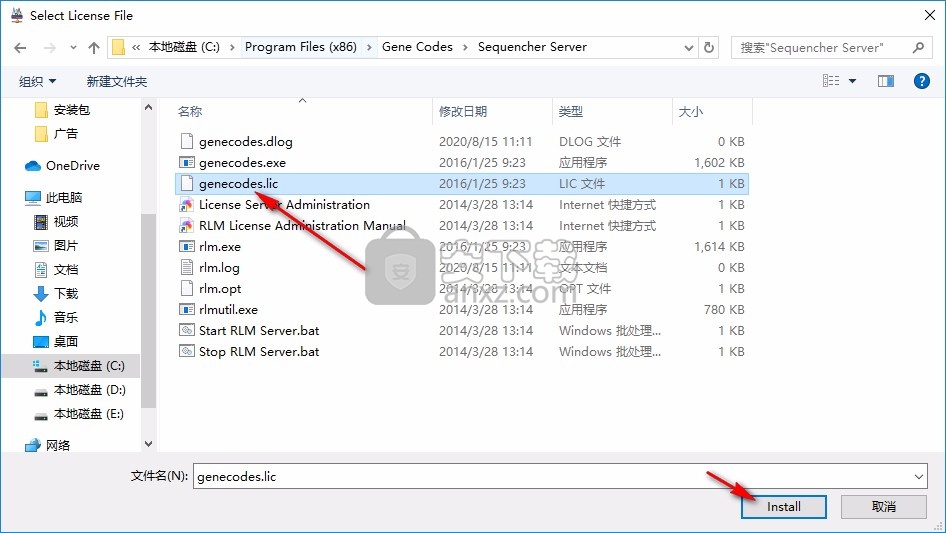Click the 取消 cancel button
This screenshot has height=533, width=946.
point(884,507)
